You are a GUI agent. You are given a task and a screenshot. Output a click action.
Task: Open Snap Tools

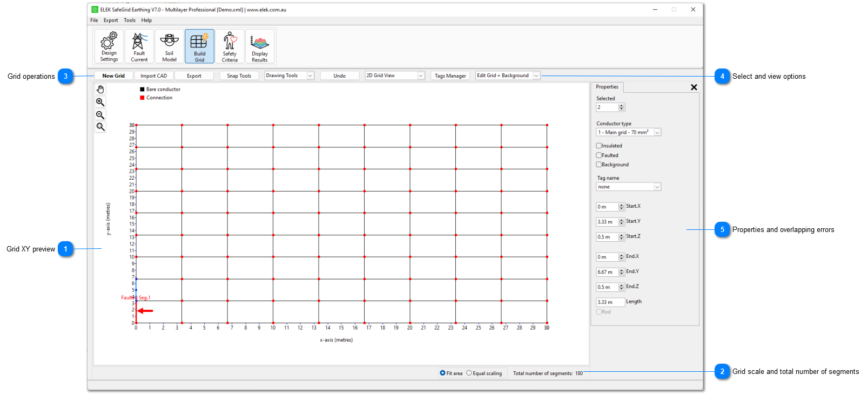coord(239,76)
